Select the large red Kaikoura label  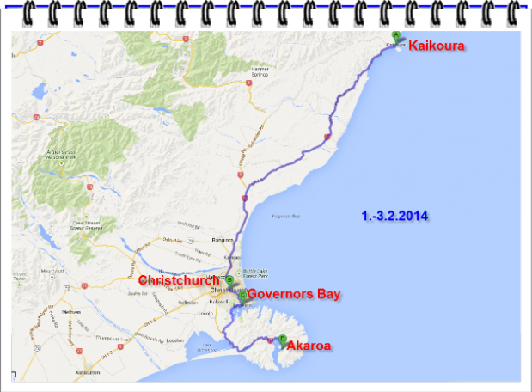pos(437,46)
